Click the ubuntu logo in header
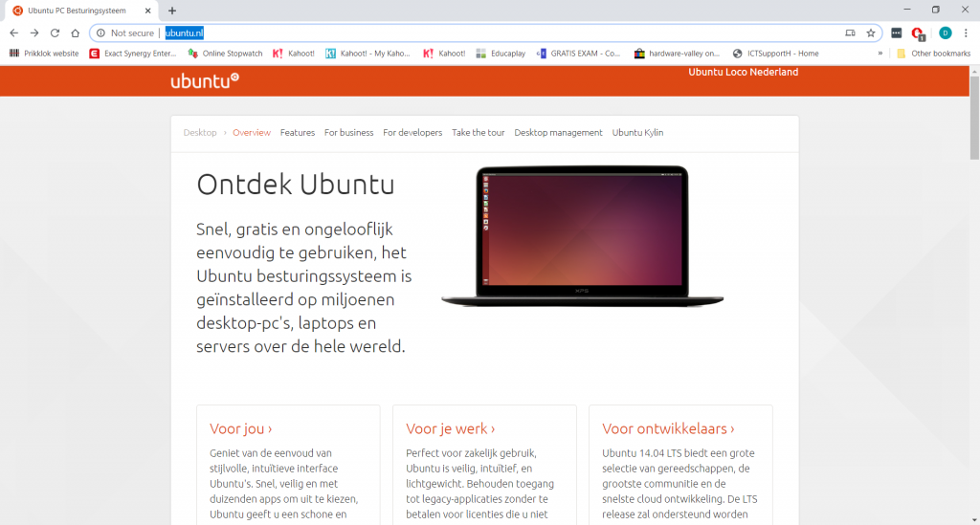This screenshot has width=980, height=525. 205,80
